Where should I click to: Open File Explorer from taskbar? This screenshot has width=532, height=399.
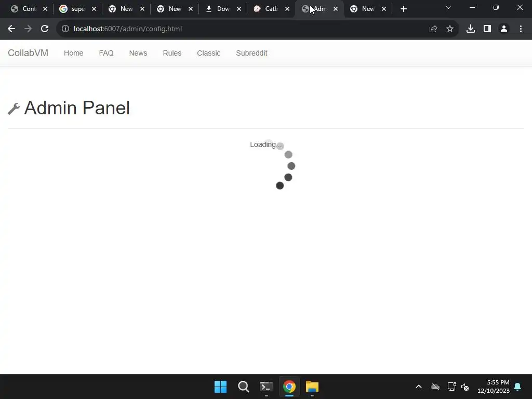click(x=312, y=387)
